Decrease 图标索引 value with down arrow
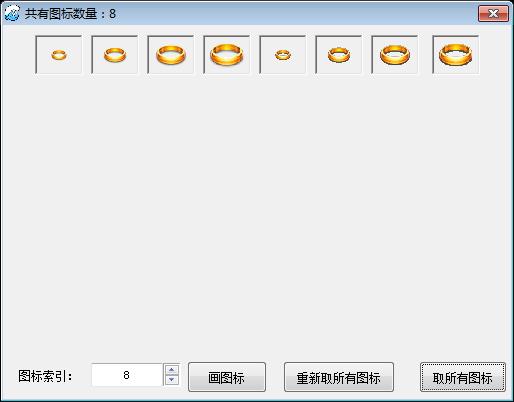The image size is (514, 402). (x=172, y=380)
